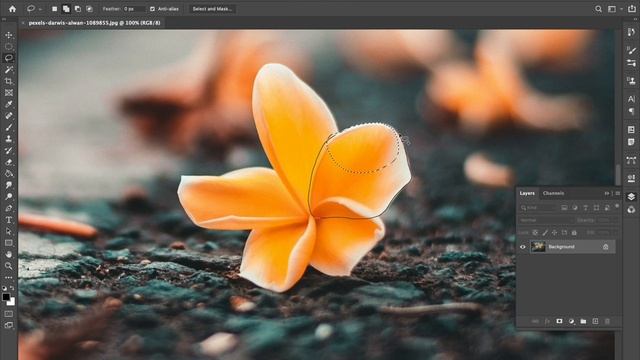Select the pexels-darwis-alwan document tab
The width and height of the screenshot is (640, 360).
coord(94,23)
